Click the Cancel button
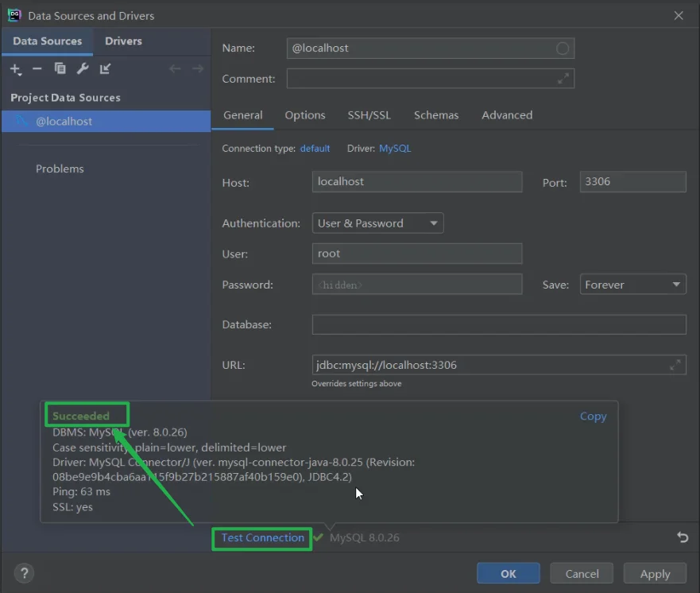The image size is (700, 593). (582, 573)
